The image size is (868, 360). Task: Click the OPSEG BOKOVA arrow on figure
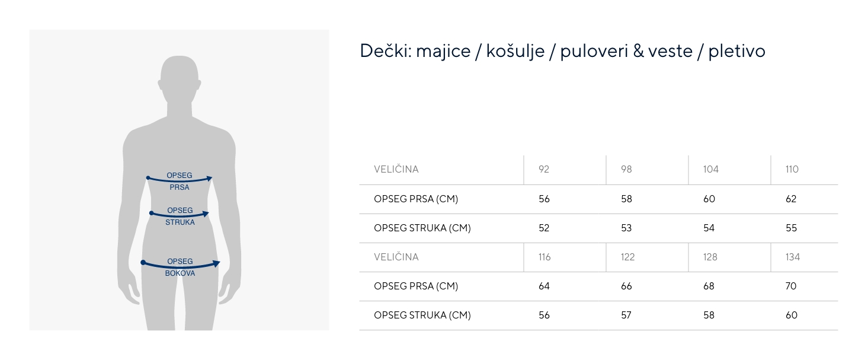(x=180, y=264)
